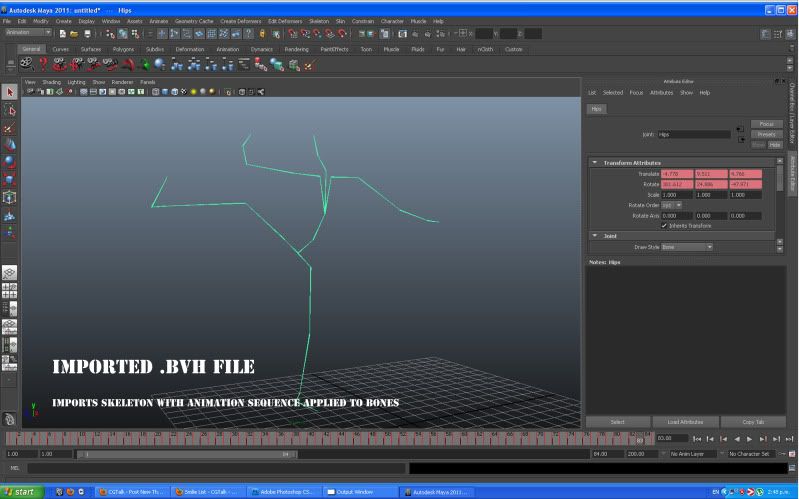Select the arrow Select tool in toolbox

[10, 92]
